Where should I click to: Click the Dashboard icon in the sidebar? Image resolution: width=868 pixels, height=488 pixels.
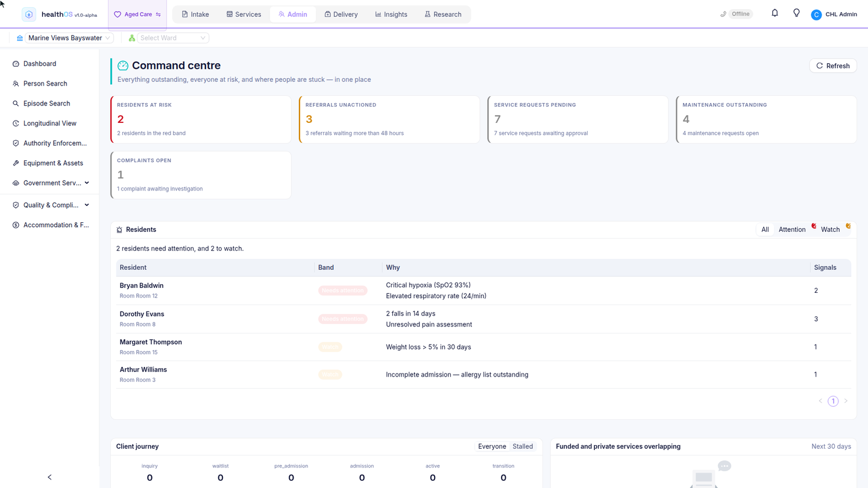[16, 64]
